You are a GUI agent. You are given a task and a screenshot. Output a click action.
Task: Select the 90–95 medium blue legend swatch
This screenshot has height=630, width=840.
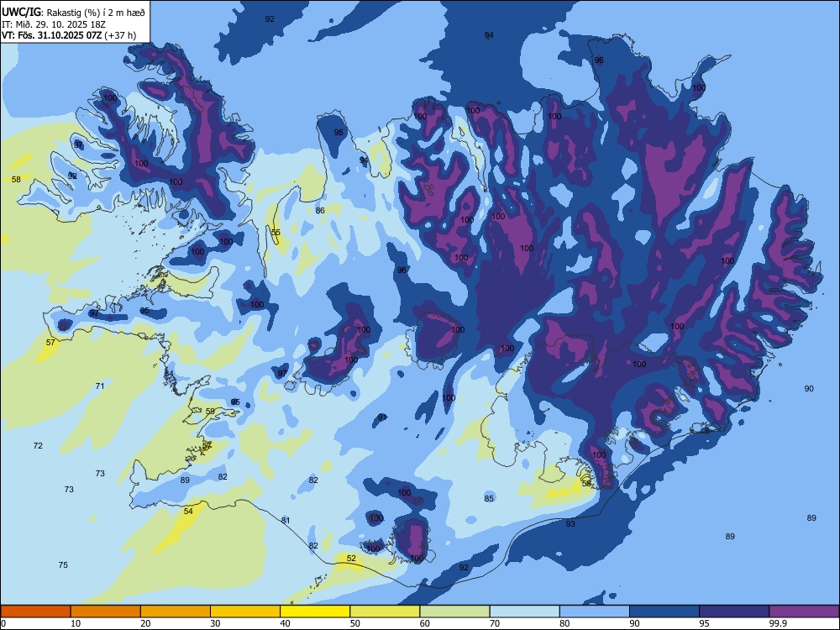point(664,612)
